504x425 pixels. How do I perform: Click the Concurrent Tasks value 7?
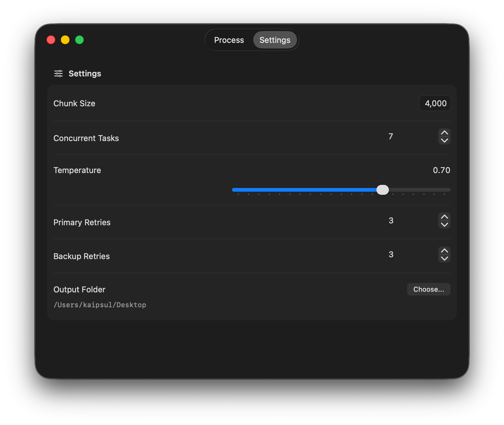tap(391, 136)
